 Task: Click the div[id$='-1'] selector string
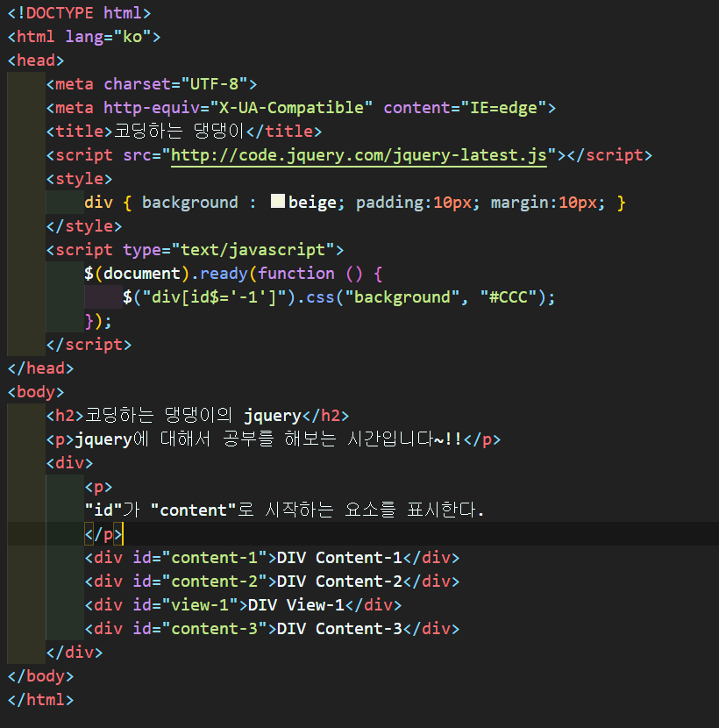215,297
